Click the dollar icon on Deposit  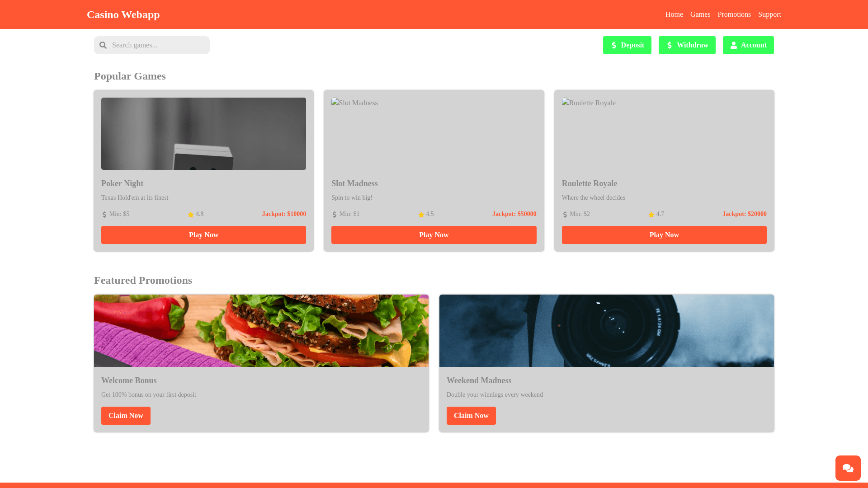tap(613, 45)
